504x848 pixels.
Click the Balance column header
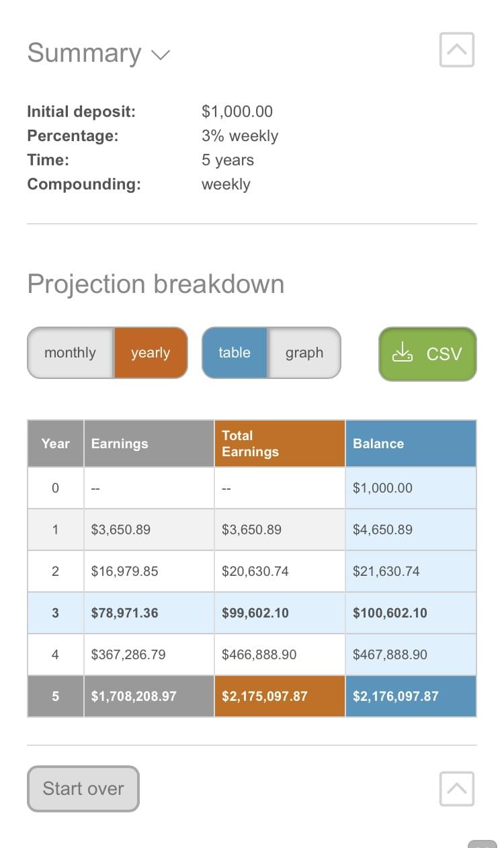pyautogui.click(x=411, y=443)
